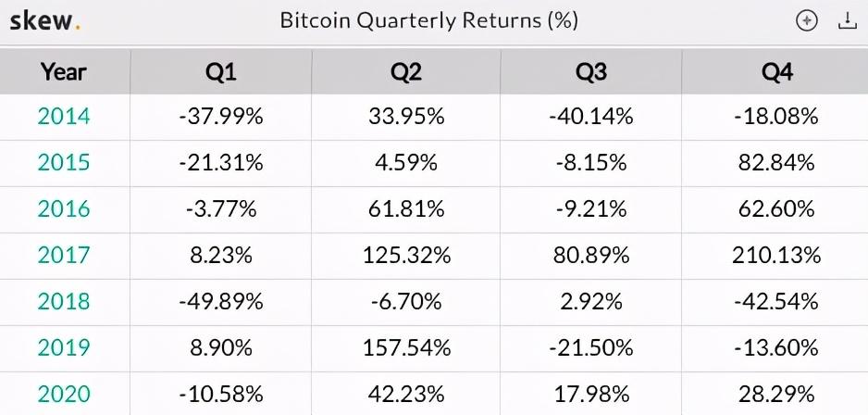Click the 2016 year label

pyautogui.click(x=64, y=209)
